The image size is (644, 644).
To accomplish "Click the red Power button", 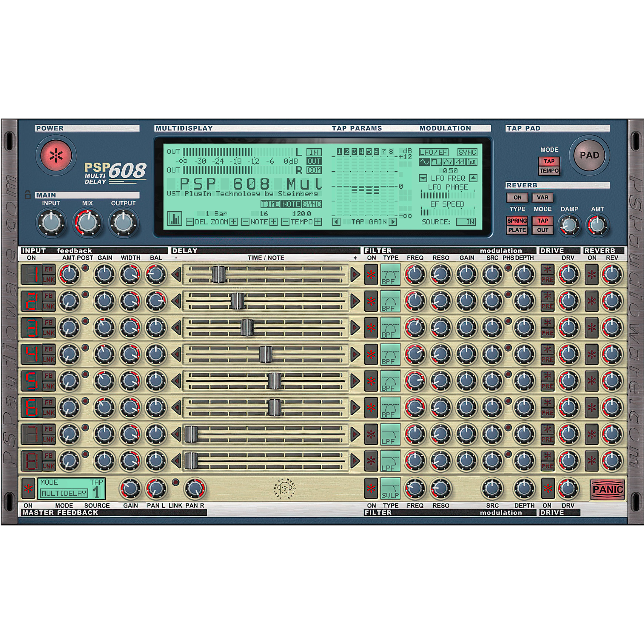I will pos(56,155).
